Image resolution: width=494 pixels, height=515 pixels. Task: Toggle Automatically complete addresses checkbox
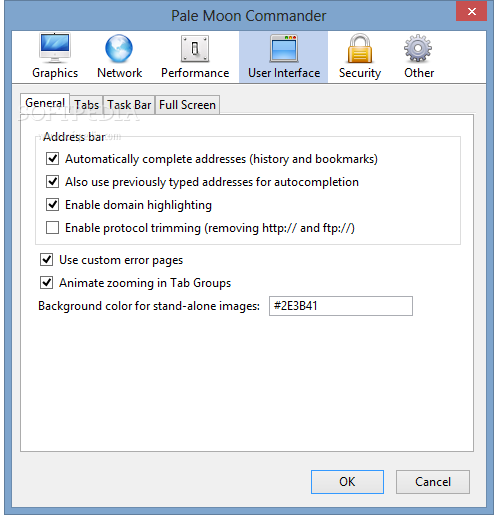pos(52,159)
